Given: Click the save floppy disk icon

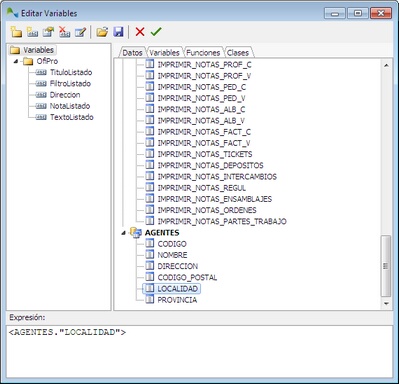Looking at the screenshot, I should (118, 32).
